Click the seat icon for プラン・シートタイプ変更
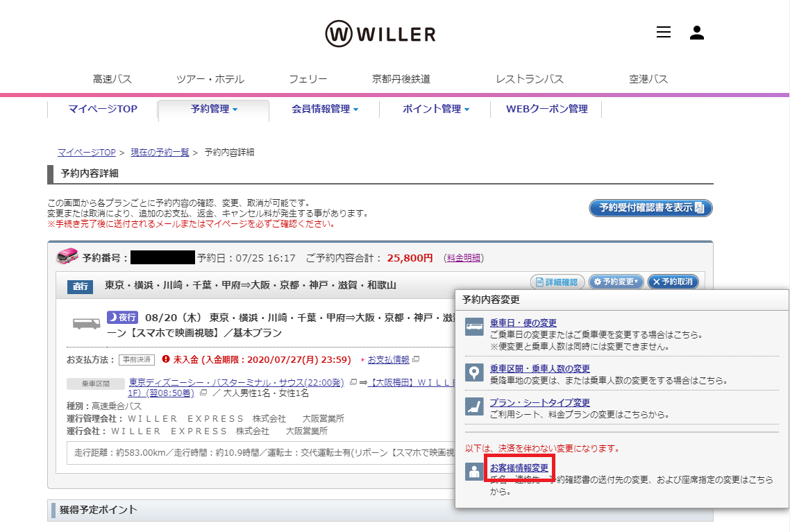The image size is (790, 532). [x=474, y=406]
